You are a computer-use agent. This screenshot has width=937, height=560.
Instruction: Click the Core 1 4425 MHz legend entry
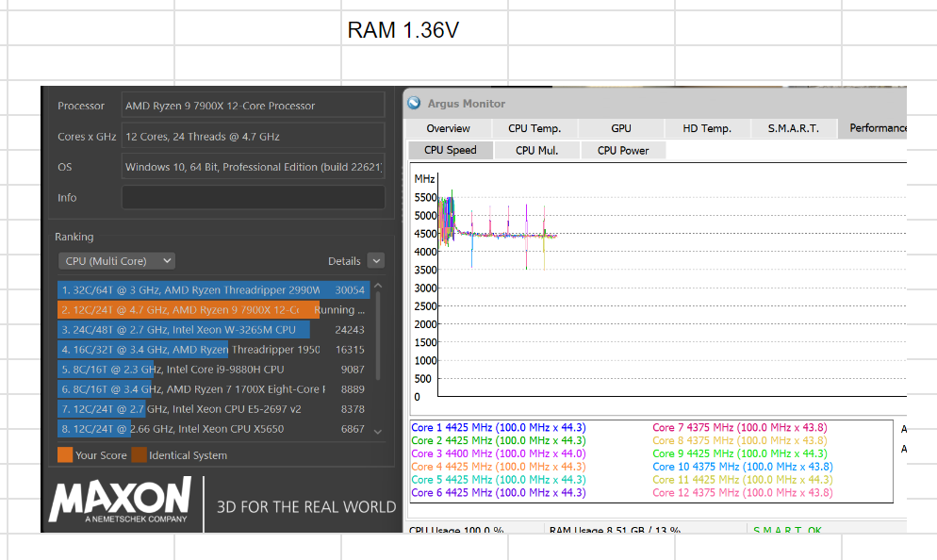click(499, 427)
